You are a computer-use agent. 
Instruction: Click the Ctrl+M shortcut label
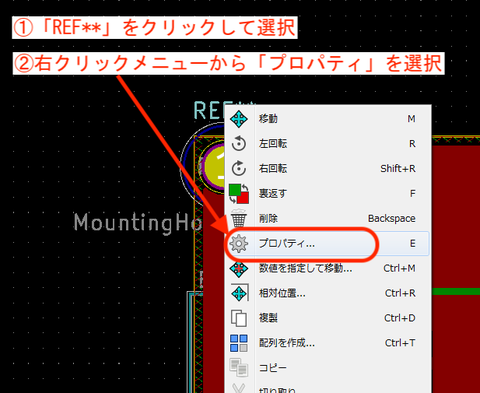point(399,268)
